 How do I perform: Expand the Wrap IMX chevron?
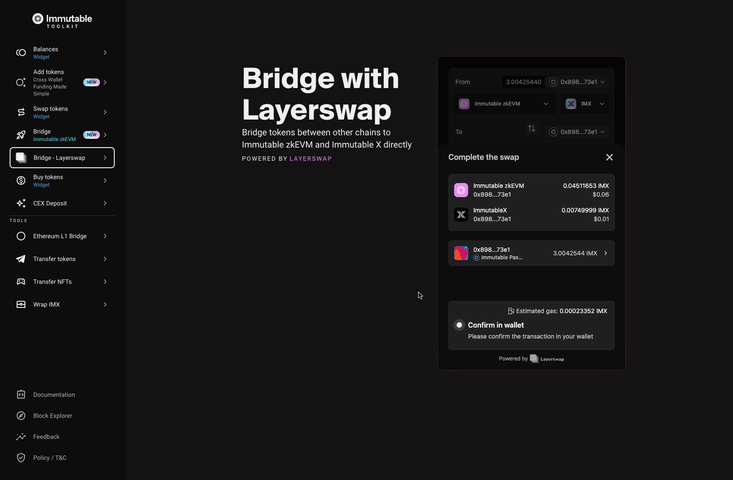(105, 304)
